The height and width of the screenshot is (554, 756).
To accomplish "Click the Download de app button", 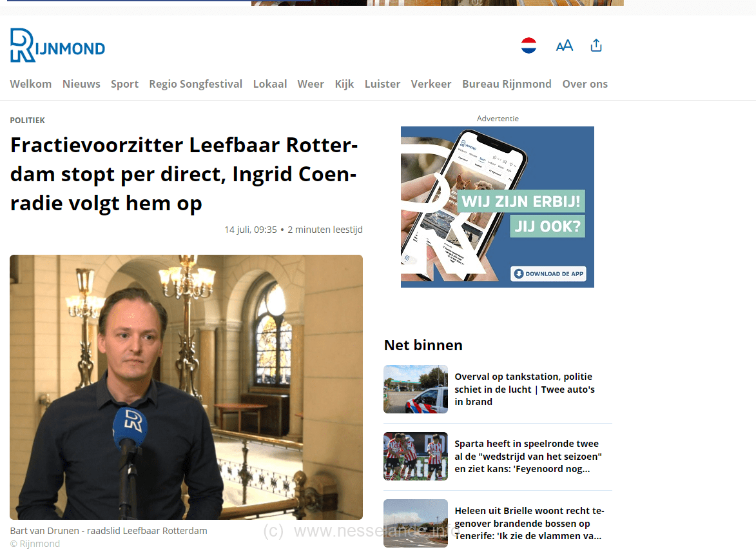I will [548, 273].
